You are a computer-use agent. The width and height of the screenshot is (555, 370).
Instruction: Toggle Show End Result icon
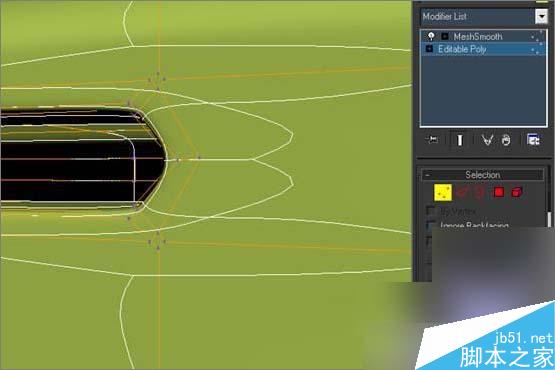pos(460,140)
